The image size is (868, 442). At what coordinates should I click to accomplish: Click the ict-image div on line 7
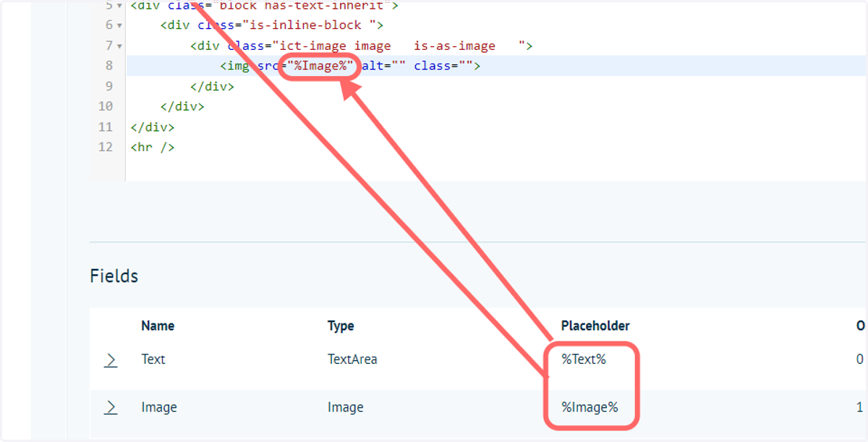coord(362,46)
